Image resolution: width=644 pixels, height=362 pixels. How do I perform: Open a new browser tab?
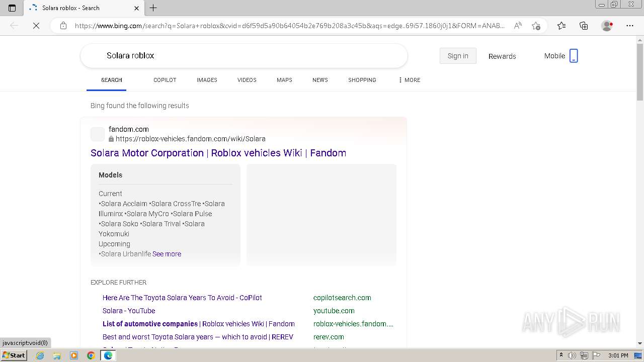click(153, 8)
